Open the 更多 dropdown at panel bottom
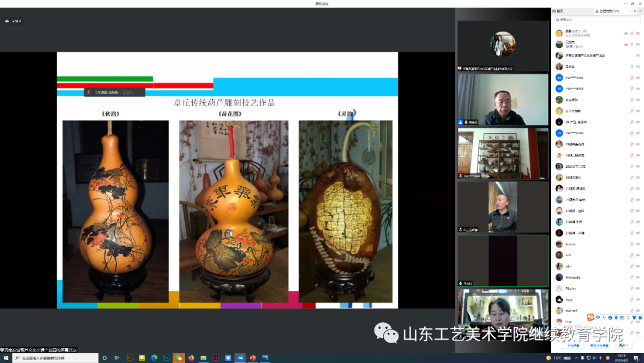644x363 pixels. 623,345
